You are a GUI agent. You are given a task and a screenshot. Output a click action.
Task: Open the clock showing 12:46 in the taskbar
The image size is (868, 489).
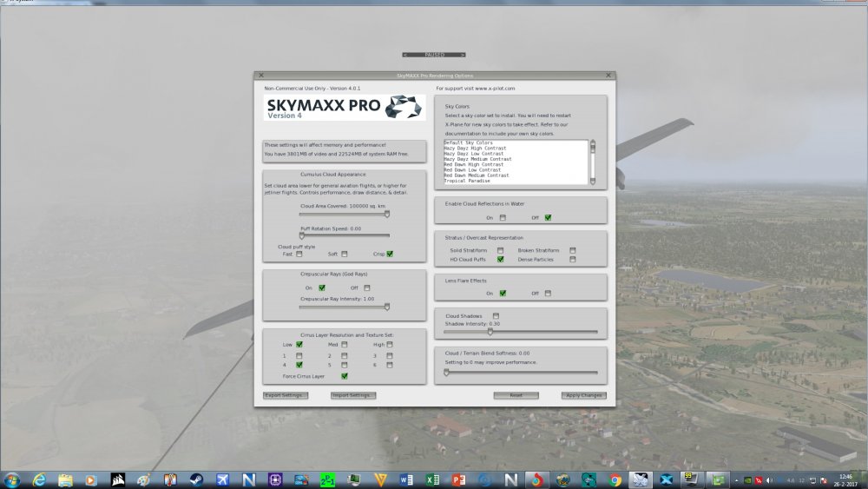tap(845, 480)
